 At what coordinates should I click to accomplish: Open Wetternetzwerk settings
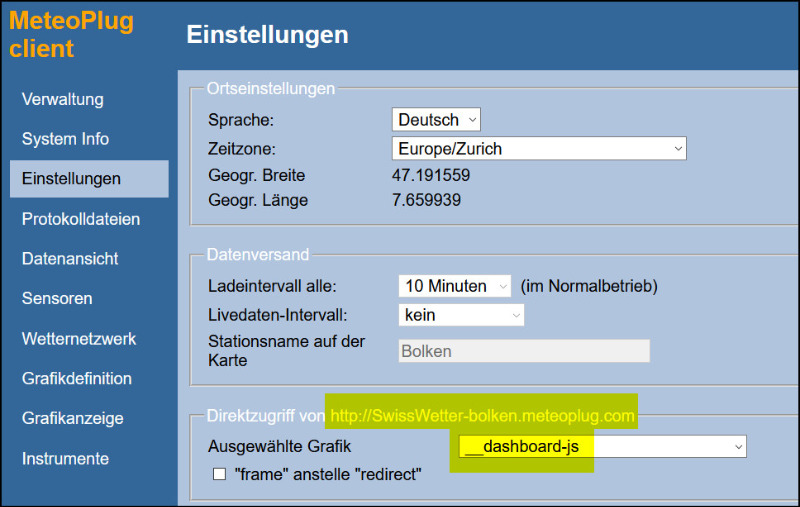[79, 339]
